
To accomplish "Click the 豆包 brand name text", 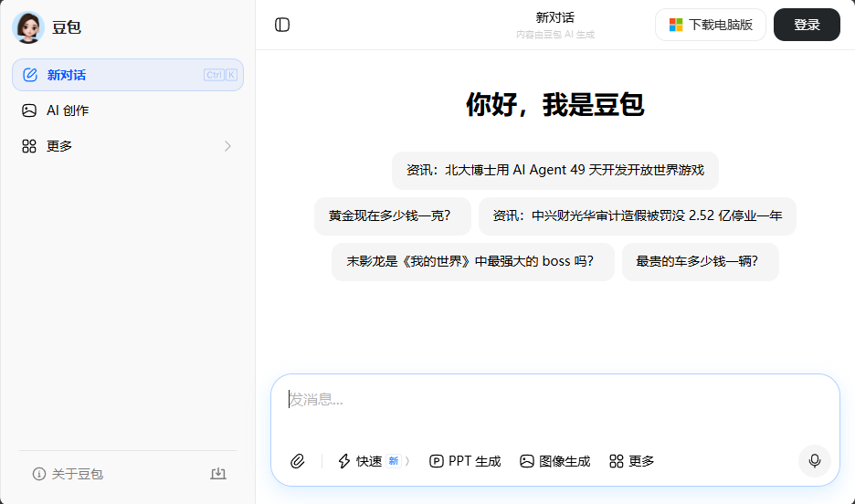I will [67, 27].
